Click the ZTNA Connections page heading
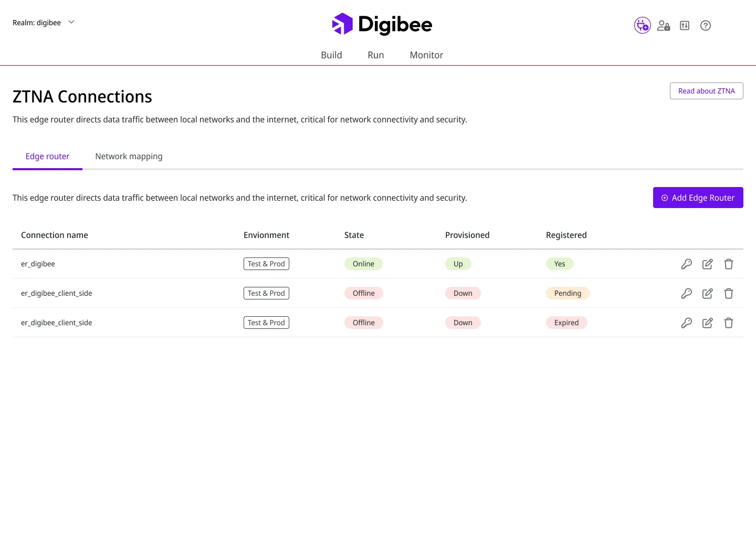Screen dimensions: 756x538 [x=82, y=97]
